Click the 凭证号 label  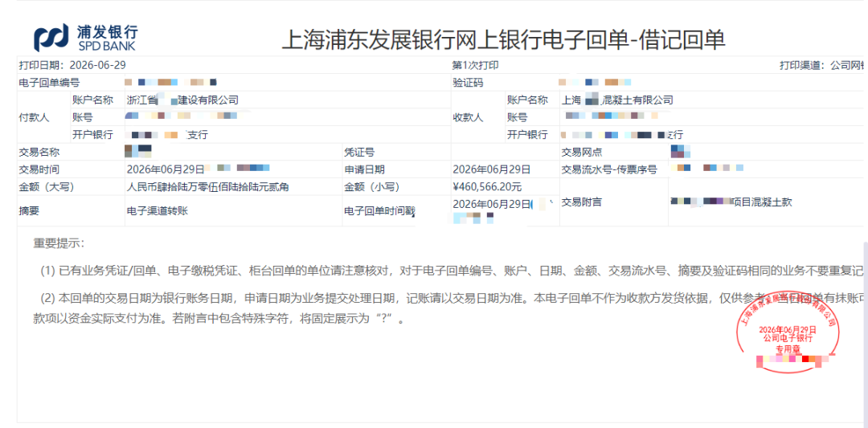[x=359, y=153]
